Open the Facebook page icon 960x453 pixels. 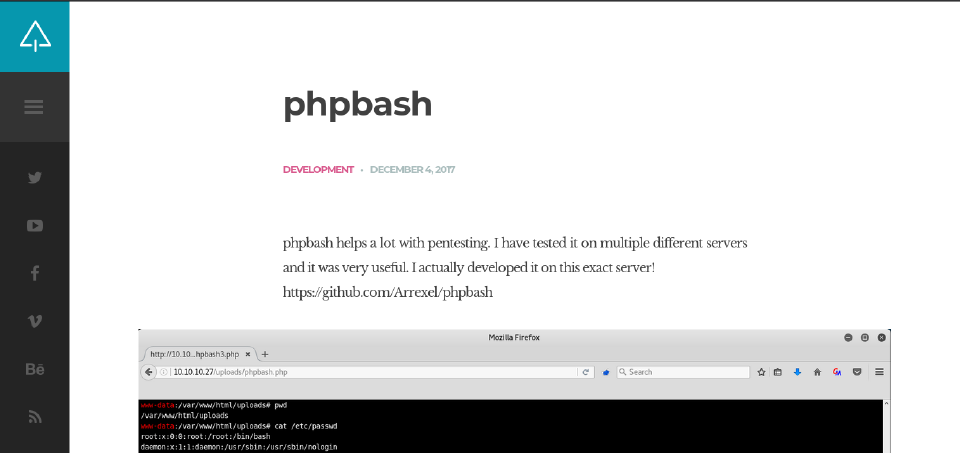pyautogui.click(x=35, y=273)
